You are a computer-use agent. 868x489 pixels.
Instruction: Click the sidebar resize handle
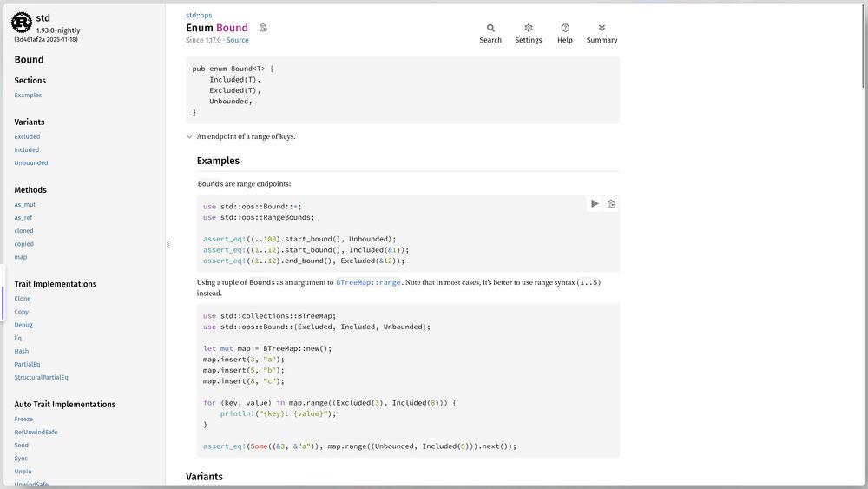pyautogui.click(x=168, y=244)
